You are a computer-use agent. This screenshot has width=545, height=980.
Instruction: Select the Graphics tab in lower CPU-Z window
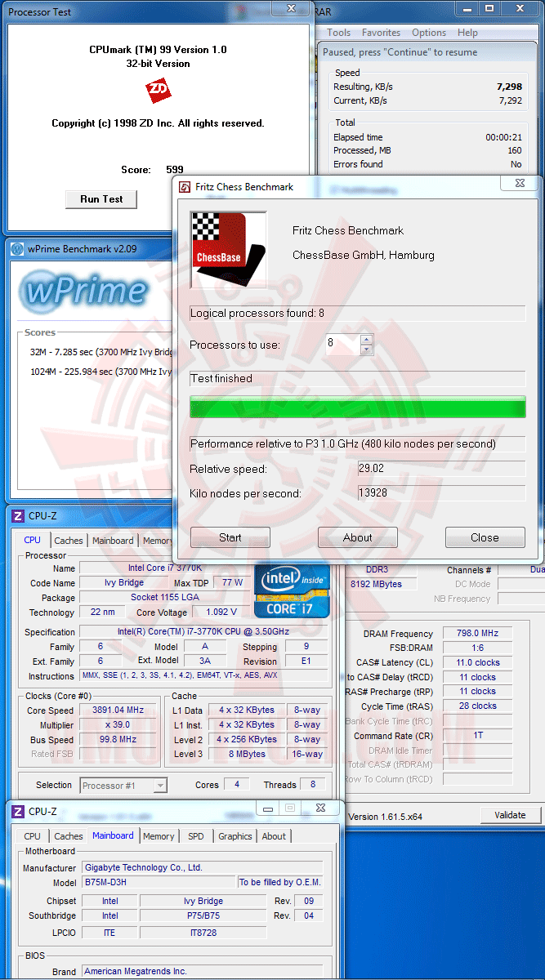[x=235, y=836]
